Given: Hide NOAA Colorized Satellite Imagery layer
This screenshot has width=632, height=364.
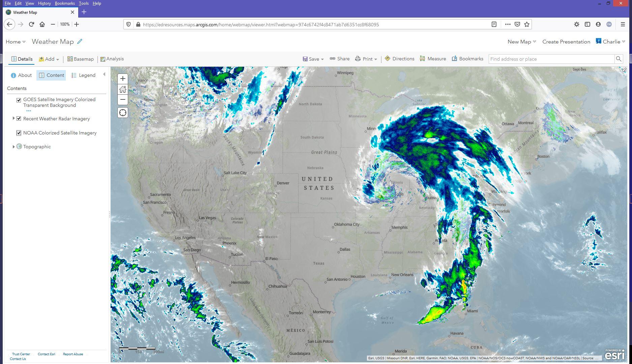Looking at the screenshot, I should pyautogui.click(x=19, y=133).
